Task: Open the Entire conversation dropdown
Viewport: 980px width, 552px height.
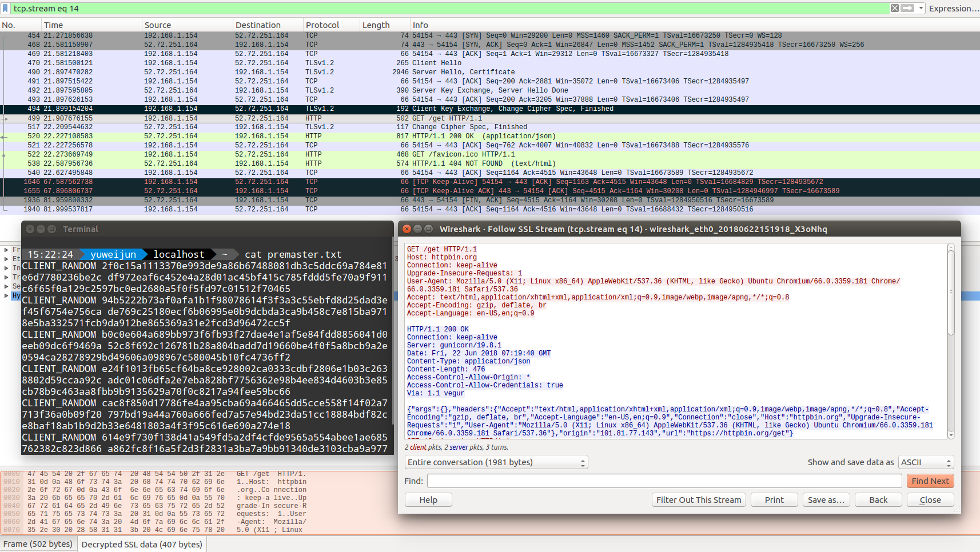Action: 496,462
